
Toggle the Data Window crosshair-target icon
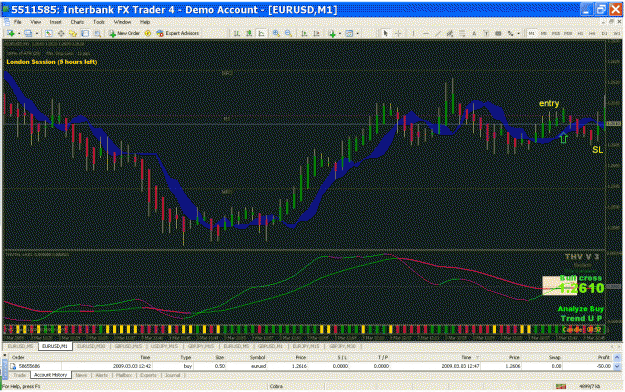[x=61, y=33]
